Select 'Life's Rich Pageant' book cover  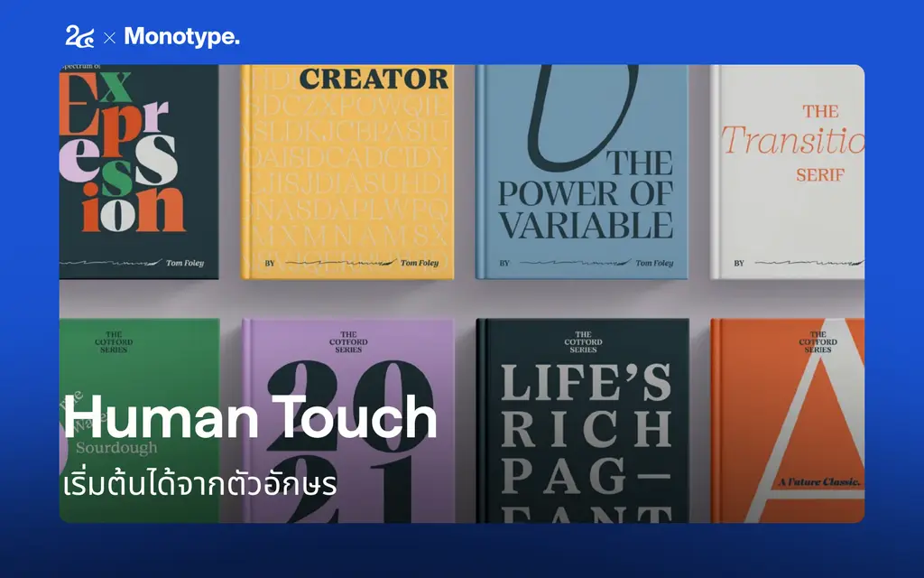click(582, 421)
